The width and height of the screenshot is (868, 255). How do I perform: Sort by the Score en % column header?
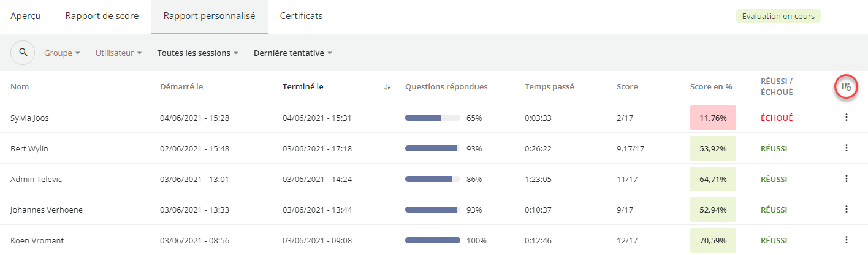711,87
